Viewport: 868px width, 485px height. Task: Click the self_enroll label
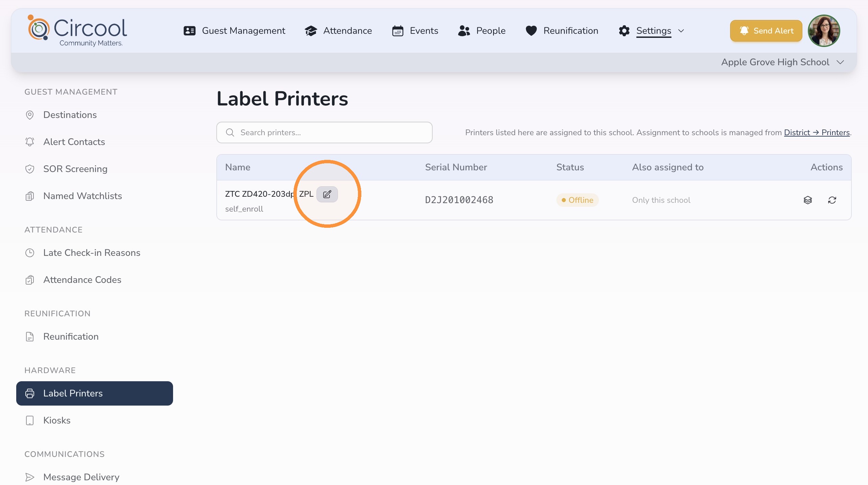(x=244, y=209)
